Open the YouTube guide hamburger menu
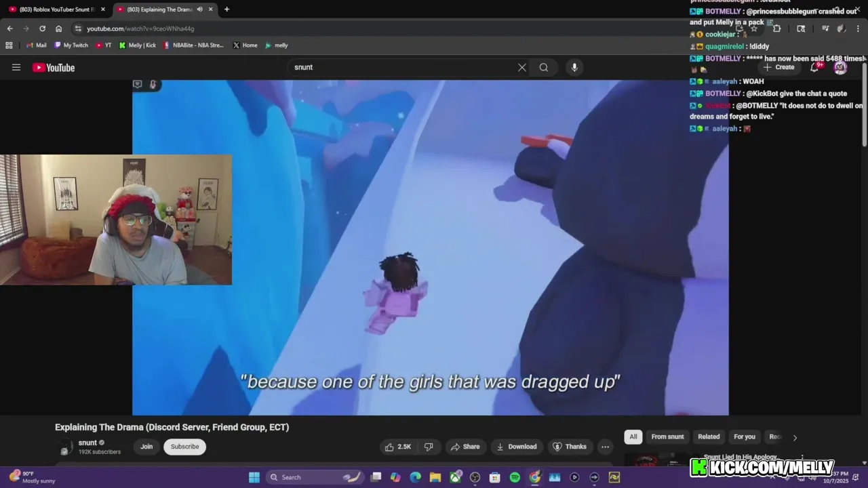The height and width of the screenshot is (488, 868). coord(16,67)
